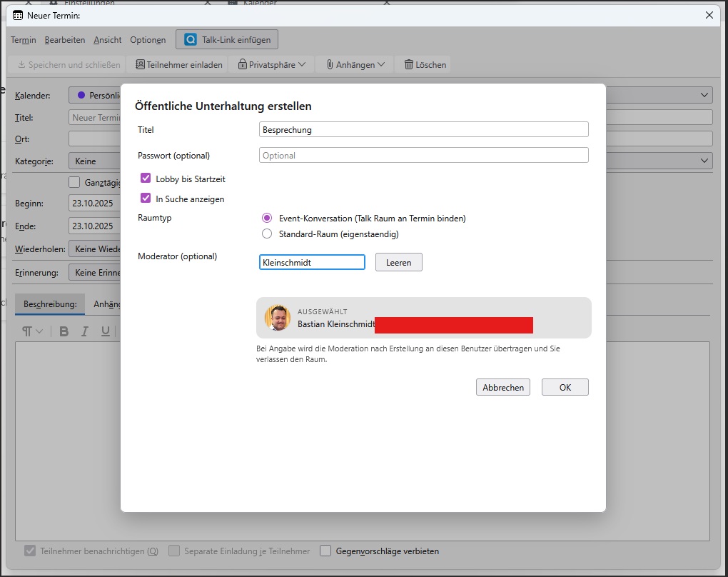Select the Standard-Raum radio button
728x577 pixels.
267,234
